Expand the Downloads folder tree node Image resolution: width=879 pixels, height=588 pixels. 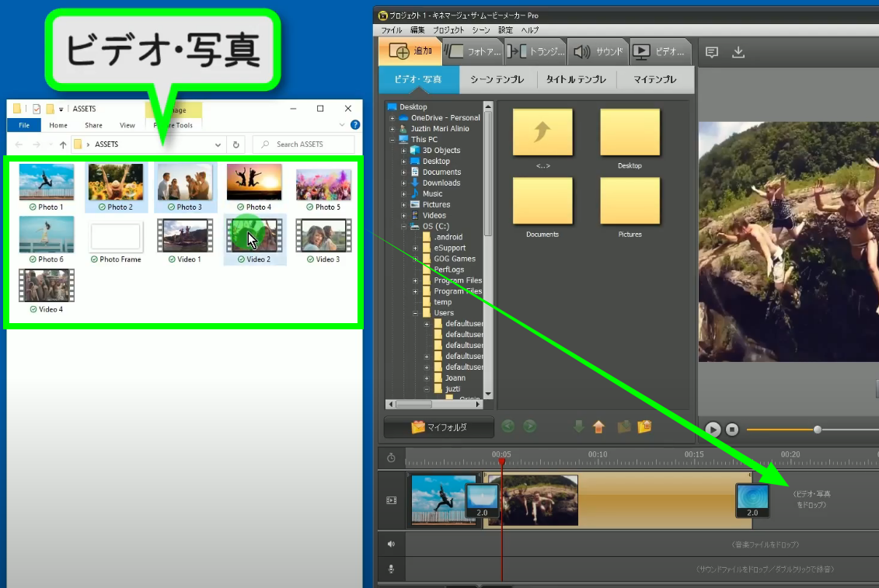click(x=404, y=183)
